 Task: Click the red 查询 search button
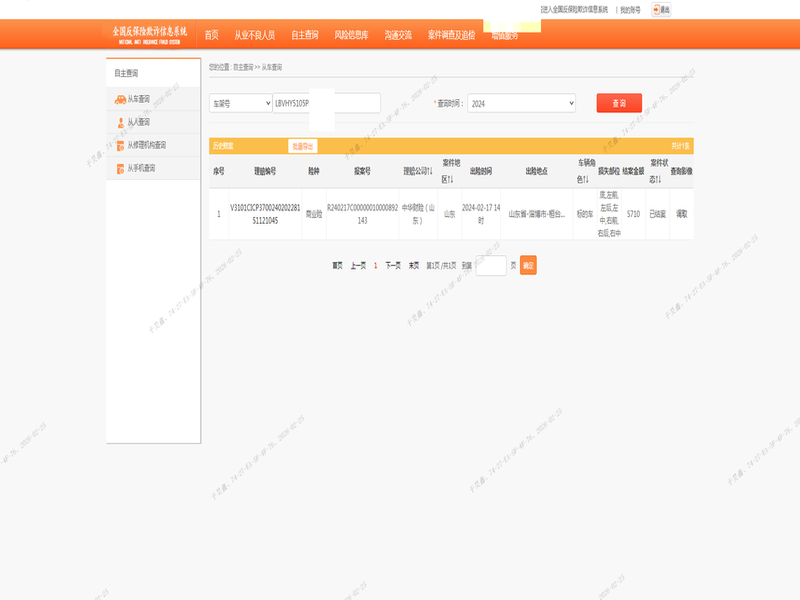(619, 103)
